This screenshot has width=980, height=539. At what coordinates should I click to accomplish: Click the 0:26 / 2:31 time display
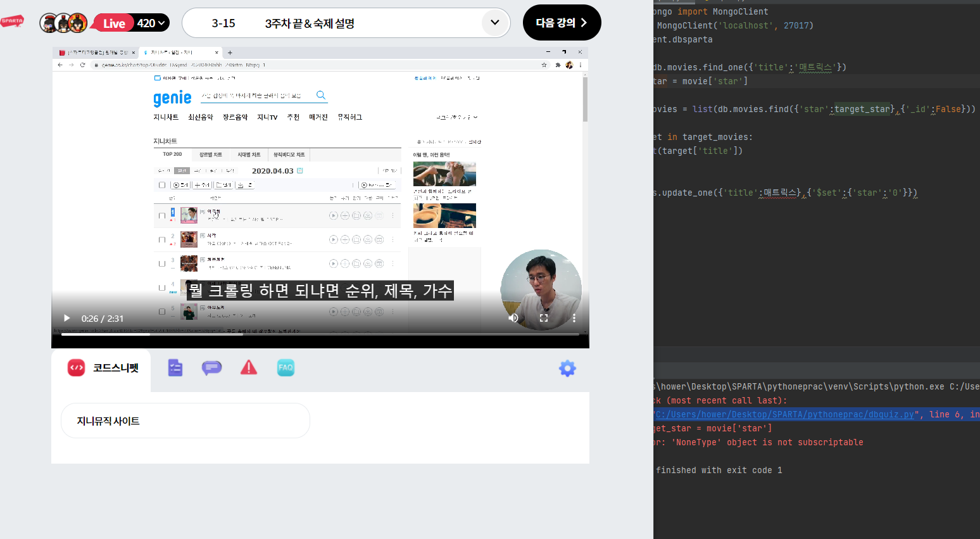pyautogui.click(x=103, y=319)
